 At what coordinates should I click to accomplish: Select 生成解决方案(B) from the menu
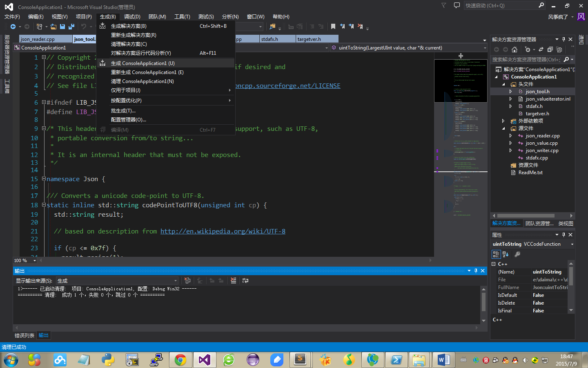pyautogui.click(x=166, y=26)
